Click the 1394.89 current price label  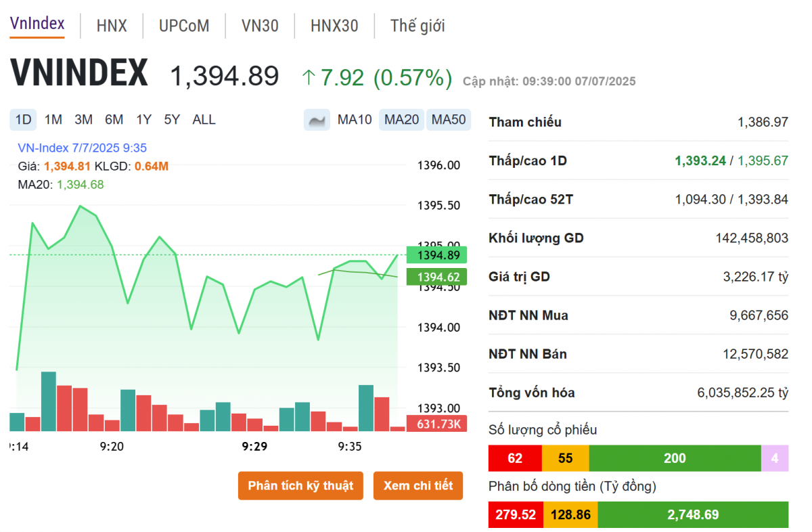[x=437, y=255]
